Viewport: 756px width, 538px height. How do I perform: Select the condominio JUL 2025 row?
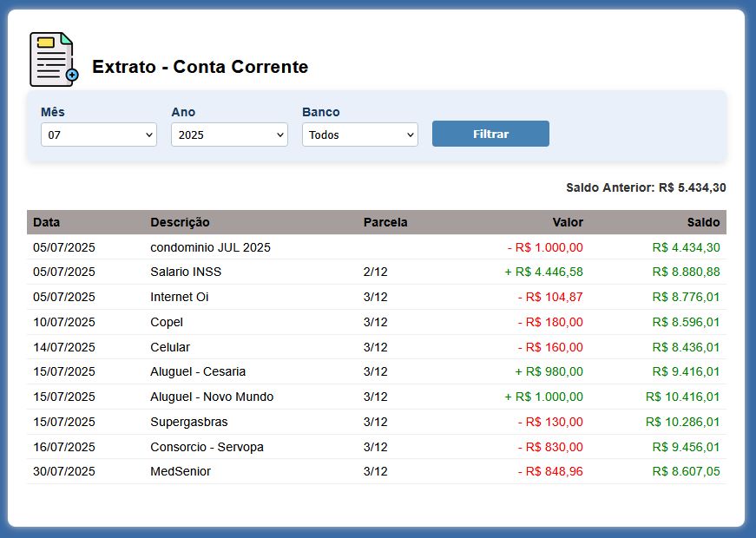pos(210,247)
